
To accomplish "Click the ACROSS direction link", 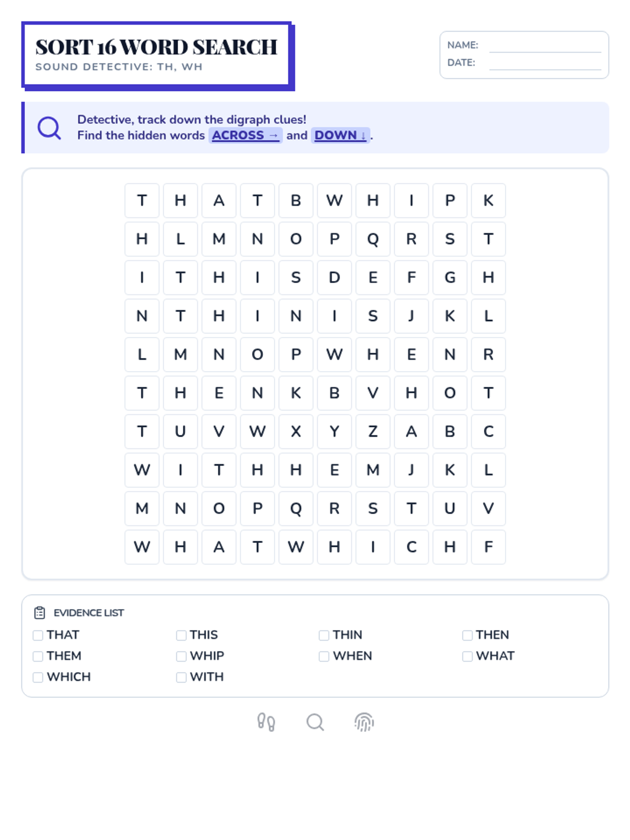I will click(x=245, y=135).
